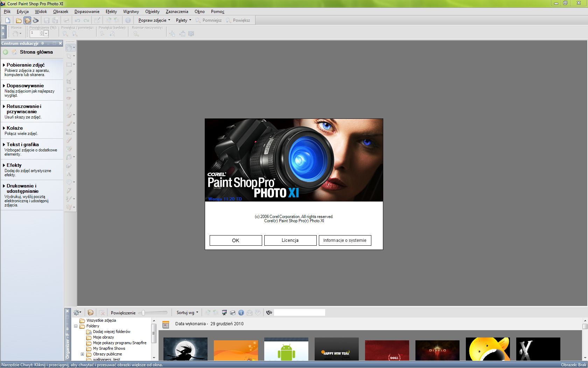Click the Organizer browse folder icon near gear

coord(91,313)
